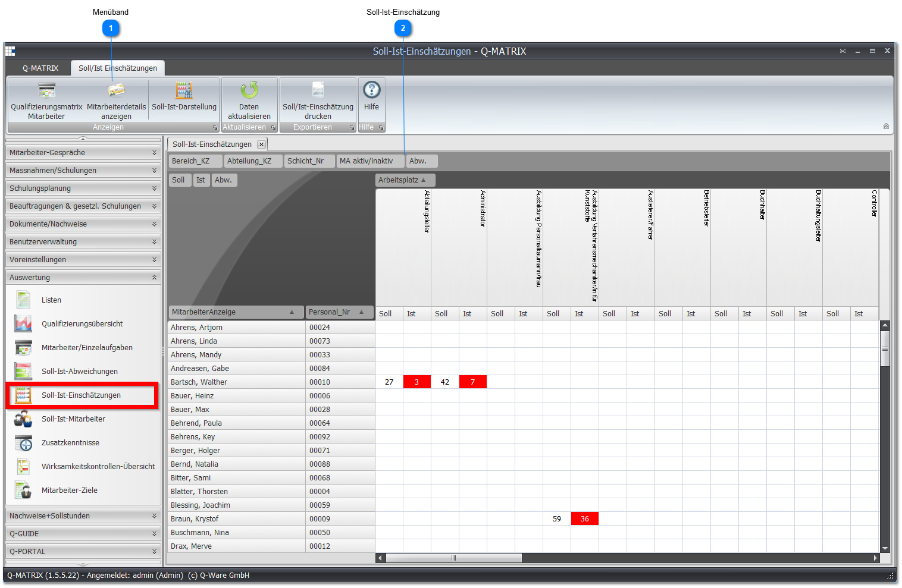
Task: Collapse the Auswertung section
Action: pyautogui.click(x=83, y=278)
